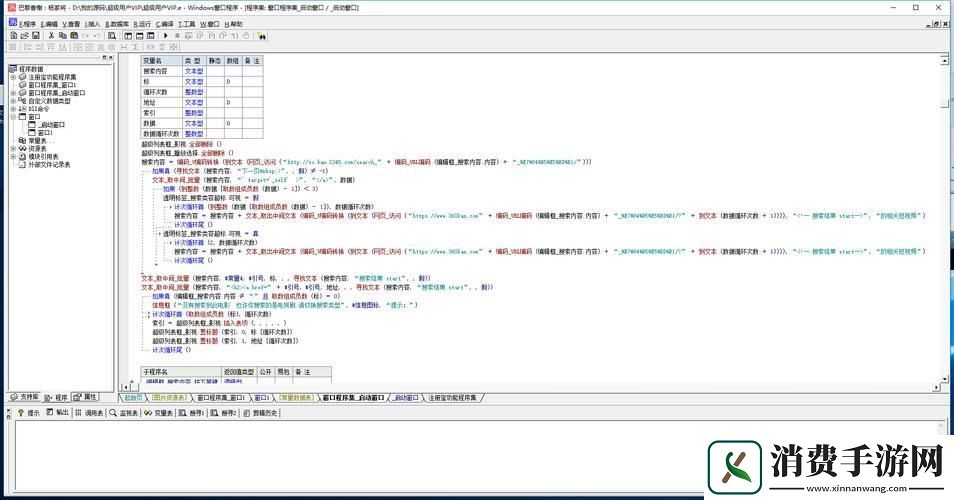This screenshot has height=500, width=954.
Task: Expand the 自定义数据类型 tree node
Action: (x=13, y=101)
